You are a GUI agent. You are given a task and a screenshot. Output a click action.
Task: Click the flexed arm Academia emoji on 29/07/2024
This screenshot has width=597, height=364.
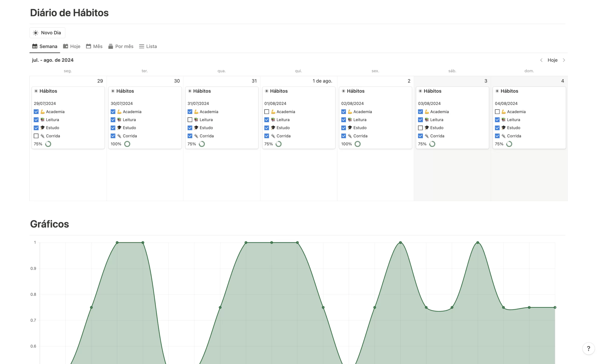42,112
